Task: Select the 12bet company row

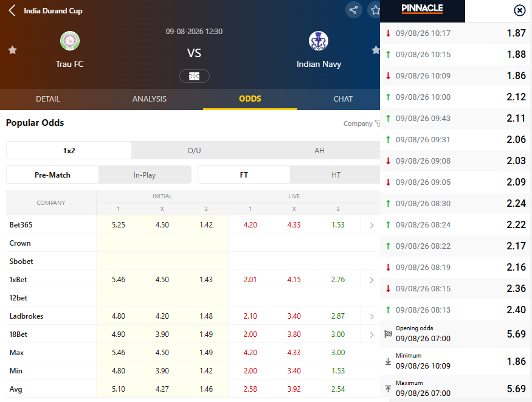Action: 193,297
